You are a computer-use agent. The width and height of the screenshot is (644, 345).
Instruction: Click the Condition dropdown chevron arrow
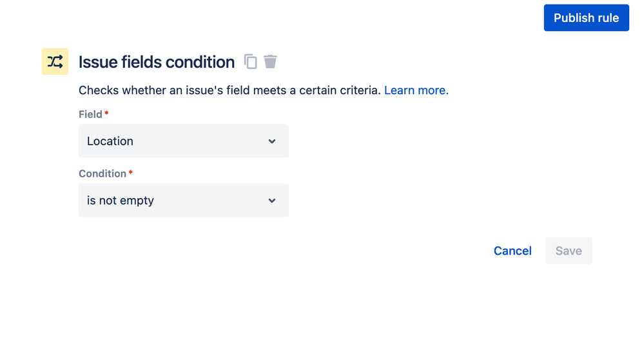tap(272, 201)
